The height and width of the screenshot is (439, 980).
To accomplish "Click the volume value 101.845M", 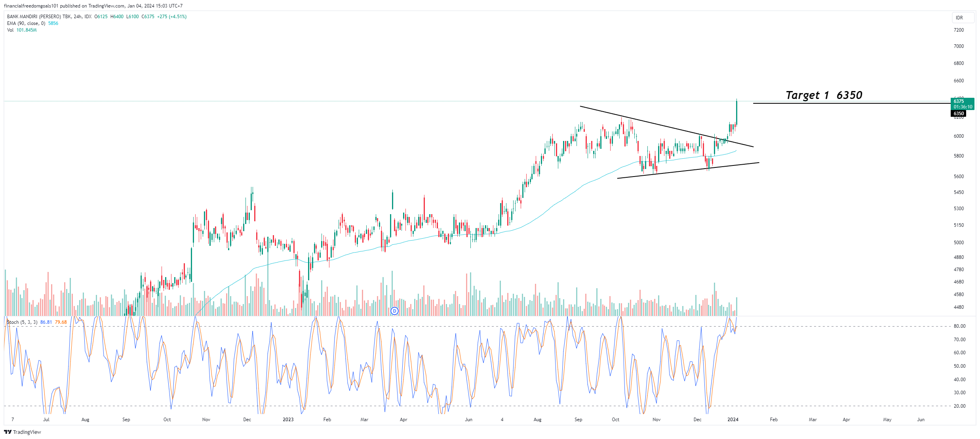I will (27, 30).
